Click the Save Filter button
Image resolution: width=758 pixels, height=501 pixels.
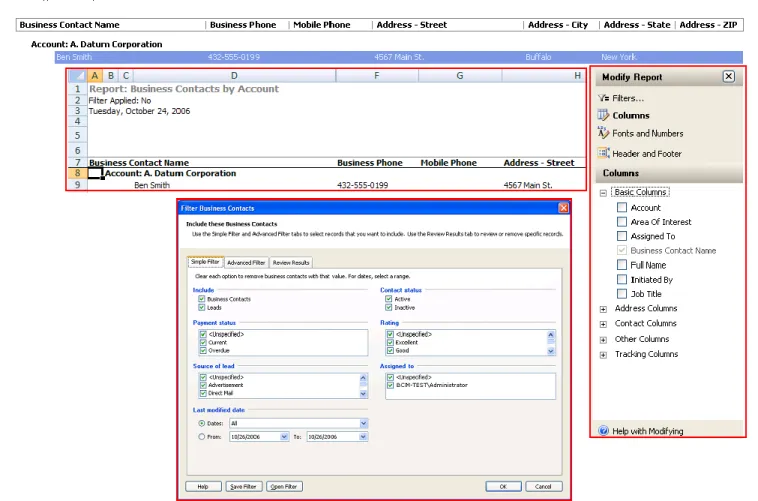[243, 486]
